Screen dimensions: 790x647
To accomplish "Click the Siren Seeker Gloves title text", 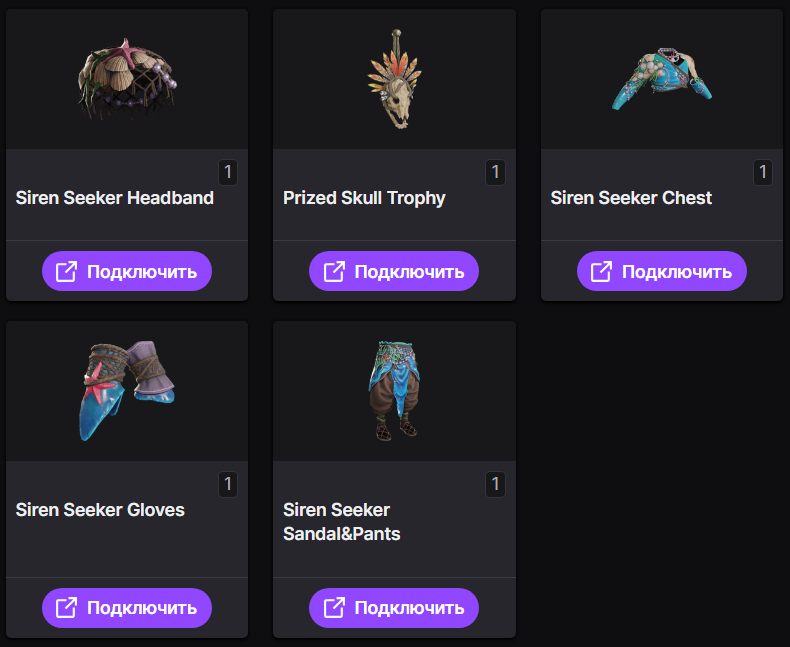I will (x=100, y=509).
